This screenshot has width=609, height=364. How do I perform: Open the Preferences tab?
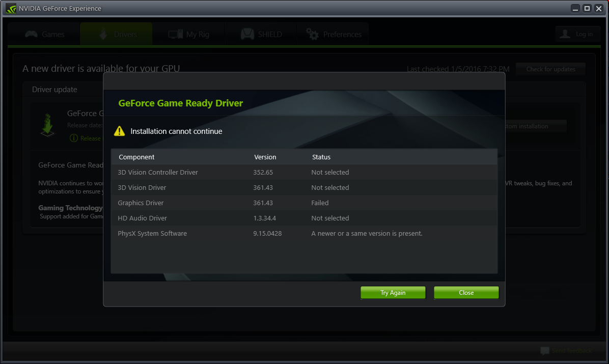333,34
